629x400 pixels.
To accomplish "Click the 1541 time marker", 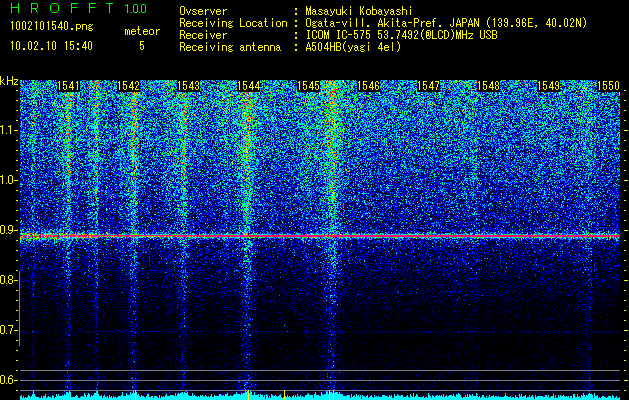I will [68, 86].
